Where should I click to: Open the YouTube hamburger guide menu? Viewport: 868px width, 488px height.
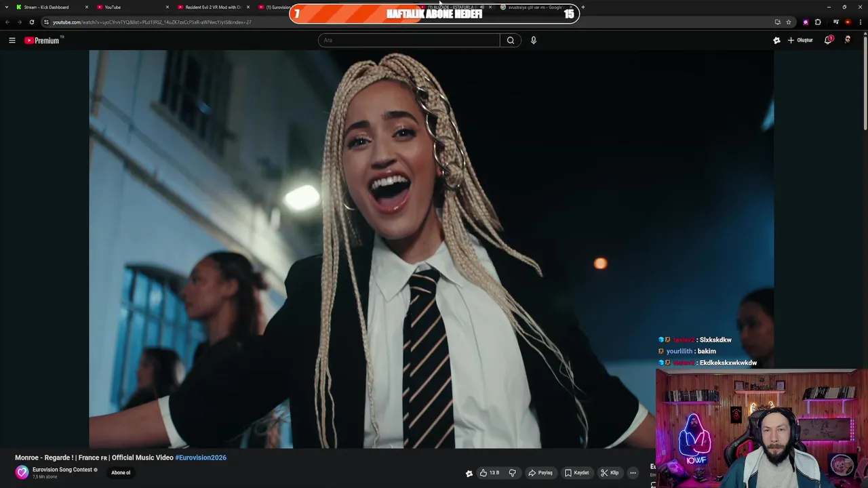tap(12, 41)
